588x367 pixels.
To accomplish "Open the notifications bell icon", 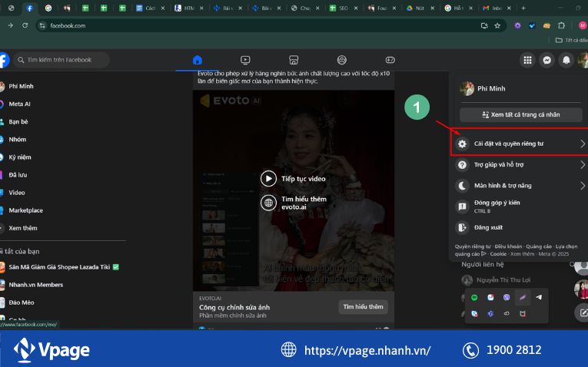I will tap(566, 60).
